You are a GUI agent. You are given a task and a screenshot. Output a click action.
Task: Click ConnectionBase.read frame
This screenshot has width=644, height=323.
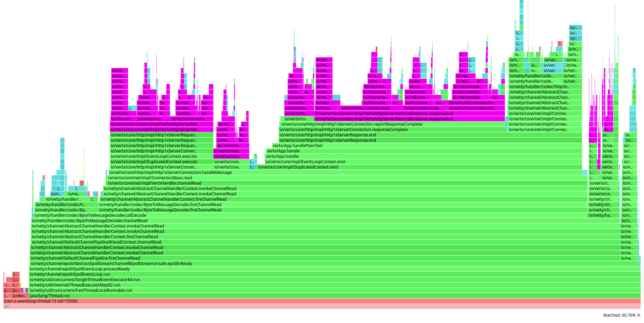click(347, 178)
